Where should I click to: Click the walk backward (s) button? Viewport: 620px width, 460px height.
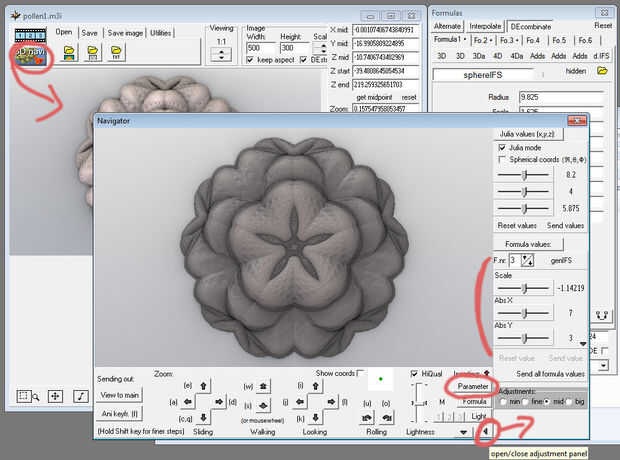[263, 405]
